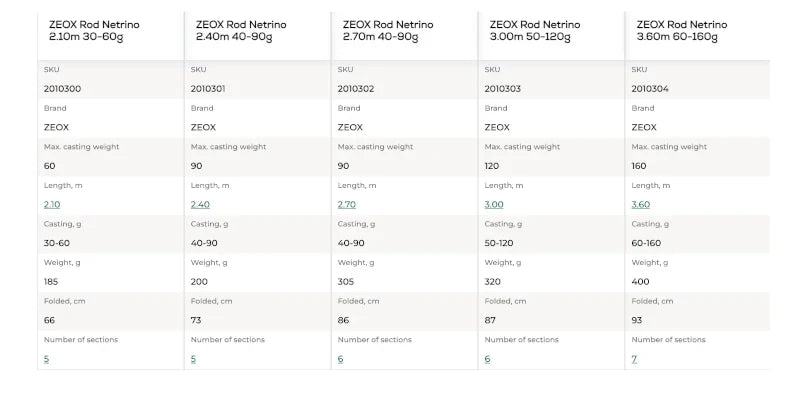The image size is (800, 400).
Task: Click folded length value 86
Action: 343,320
